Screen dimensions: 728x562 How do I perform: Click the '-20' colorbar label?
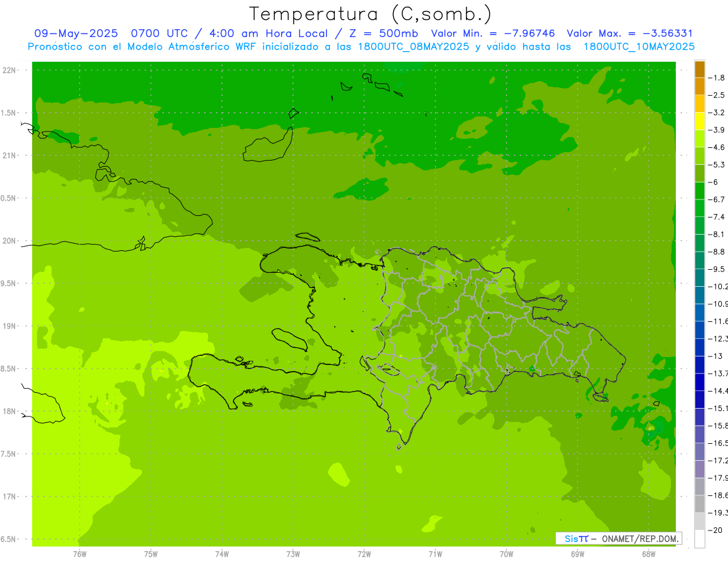click(716, 530)
